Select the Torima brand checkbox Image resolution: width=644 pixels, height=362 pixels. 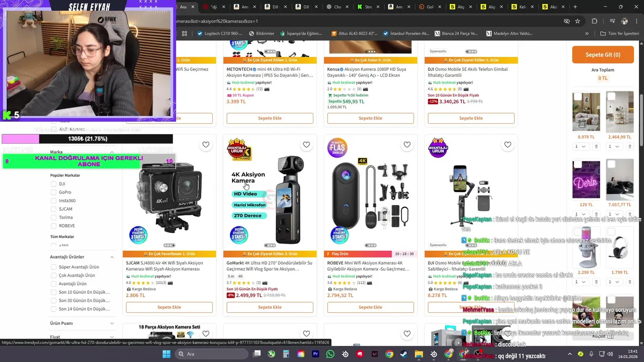(x=53, y=217)
